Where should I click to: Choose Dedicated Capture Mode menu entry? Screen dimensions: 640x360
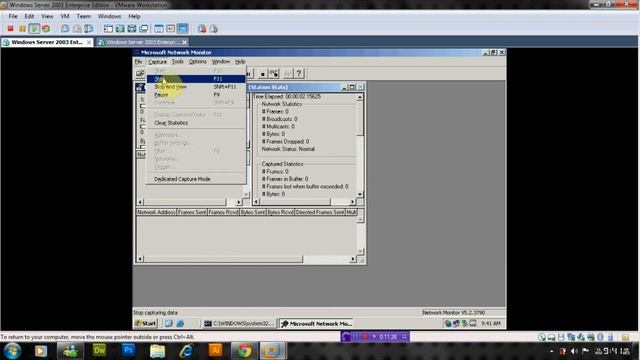(196, 179)
